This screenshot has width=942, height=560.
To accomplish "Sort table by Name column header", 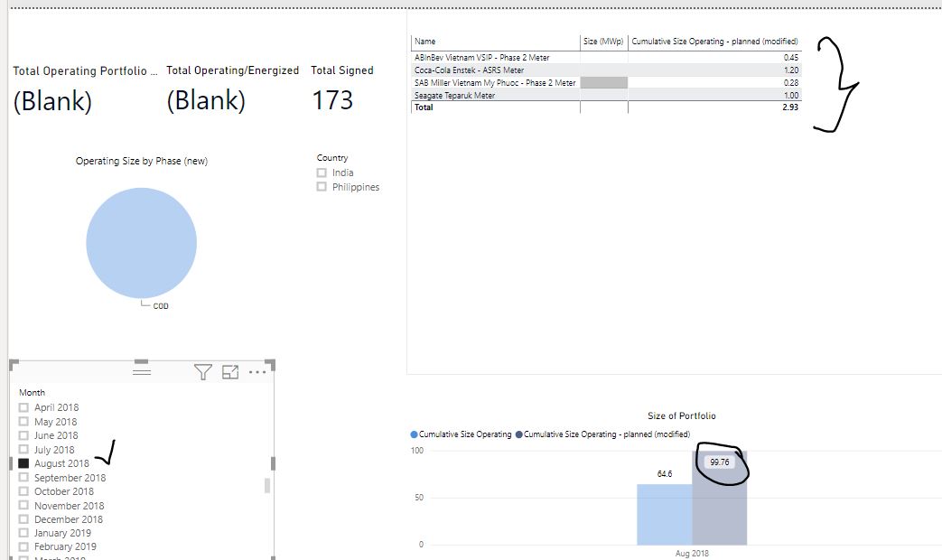I will (x=424, y=42).
